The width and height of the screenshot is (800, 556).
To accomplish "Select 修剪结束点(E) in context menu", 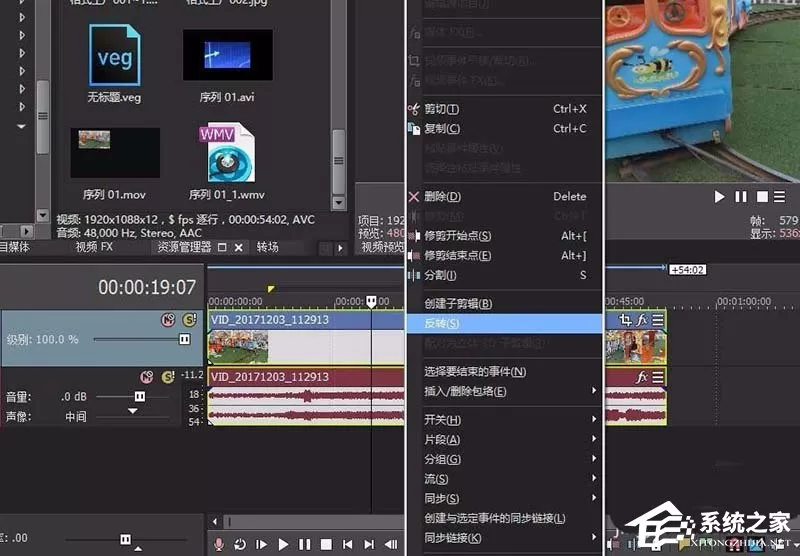I will (505, 256).
